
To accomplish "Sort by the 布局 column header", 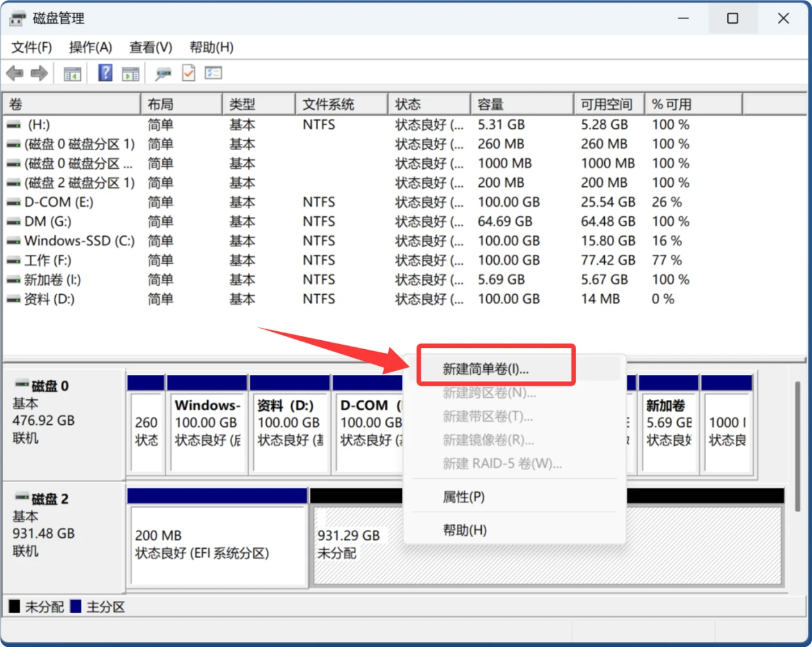I will tap(181, 104).
